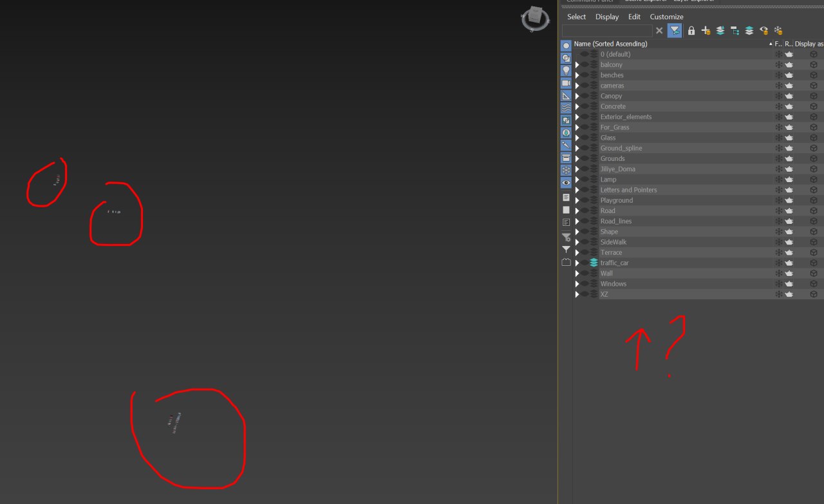824x504 pixels.
Task: Expand the XZ layer
Action: pyautogui.click(x=577, y=294)
